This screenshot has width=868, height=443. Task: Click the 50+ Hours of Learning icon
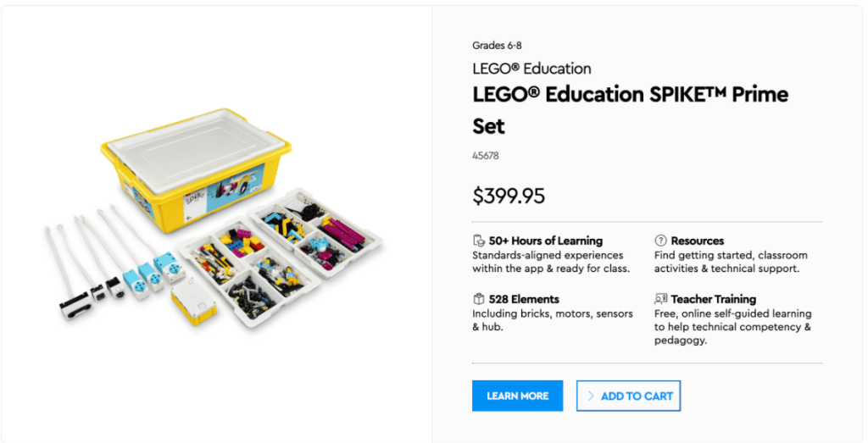[x=478, y=241]
